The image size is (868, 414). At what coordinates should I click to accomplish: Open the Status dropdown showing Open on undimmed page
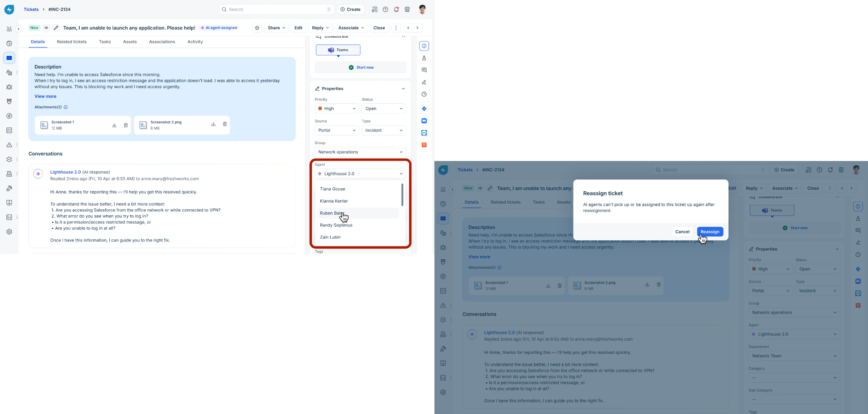(384, 109)
